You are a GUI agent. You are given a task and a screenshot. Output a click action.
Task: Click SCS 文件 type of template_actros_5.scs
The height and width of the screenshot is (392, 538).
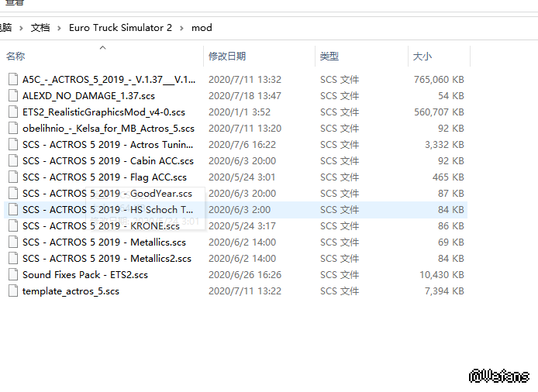click(340, 291)
